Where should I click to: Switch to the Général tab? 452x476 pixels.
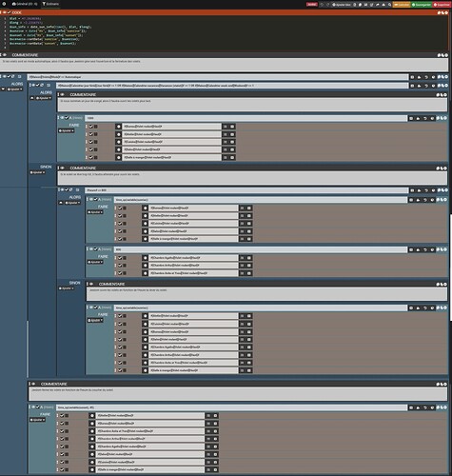click(25, 4)
